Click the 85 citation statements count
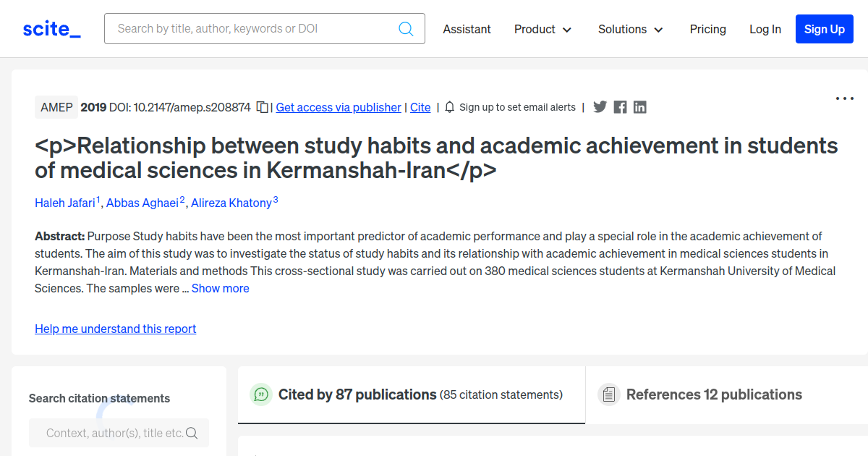This screenshot has height=456, width=868. pos(501,394)
